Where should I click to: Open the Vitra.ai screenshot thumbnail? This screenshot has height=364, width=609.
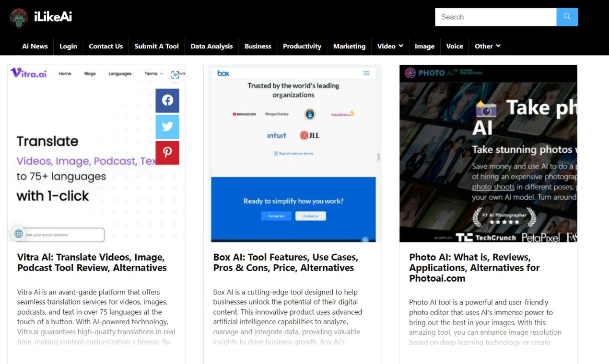96,153
